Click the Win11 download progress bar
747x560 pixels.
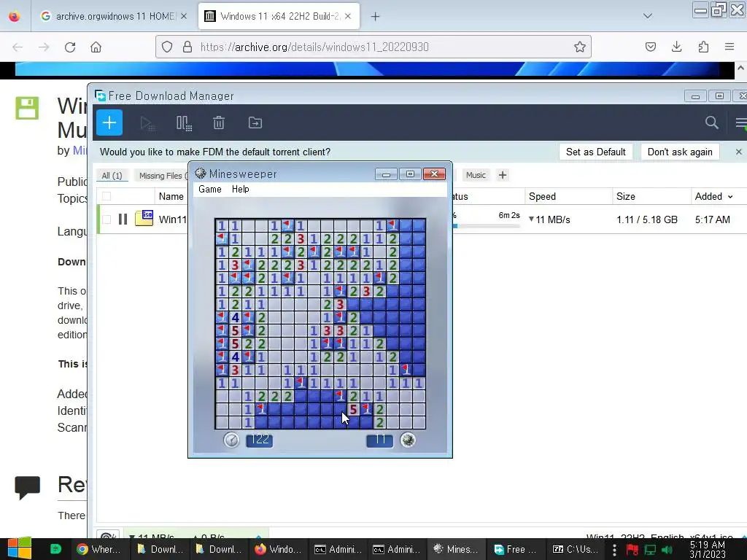[486, 226]
